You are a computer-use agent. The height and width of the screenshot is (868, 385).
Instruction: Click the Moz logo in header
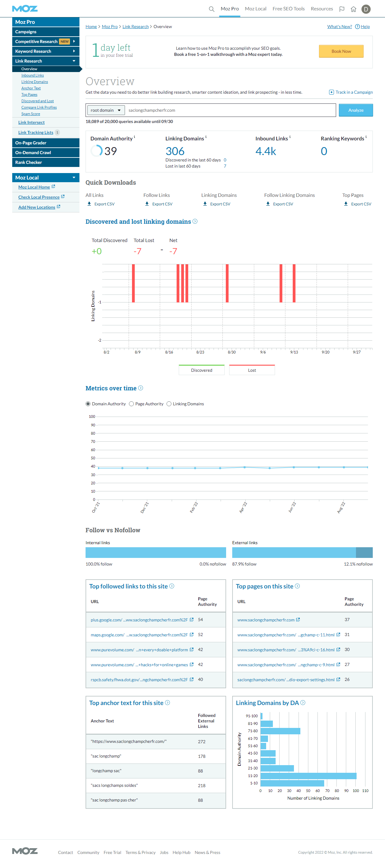[x=25, y=9]
